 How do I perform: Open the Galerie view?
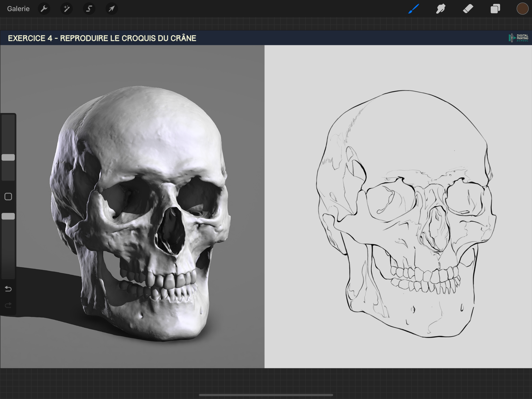pyautogui.click(x=18, y=9)
